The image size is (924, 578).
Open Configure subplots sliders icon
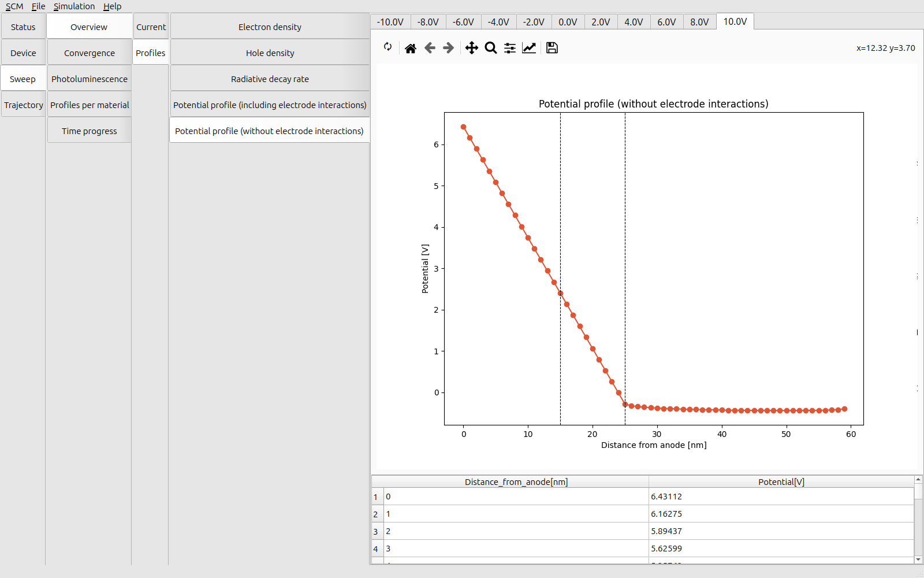pos(510,48)
